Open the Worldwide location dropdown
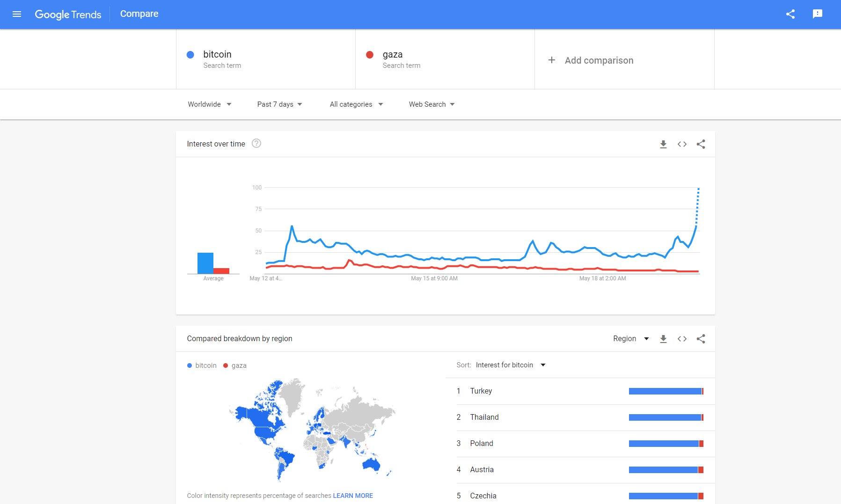The height and width of the screenshot is (504, 841). pyautogui.click(x=209, y=104)
